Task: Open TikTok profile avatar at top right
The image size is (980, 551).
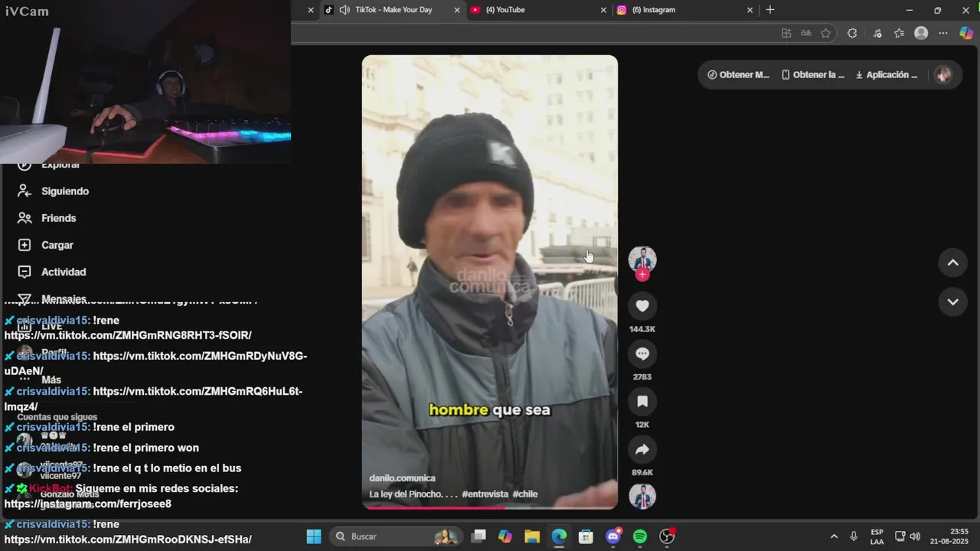Action: (x=943, y=75)
